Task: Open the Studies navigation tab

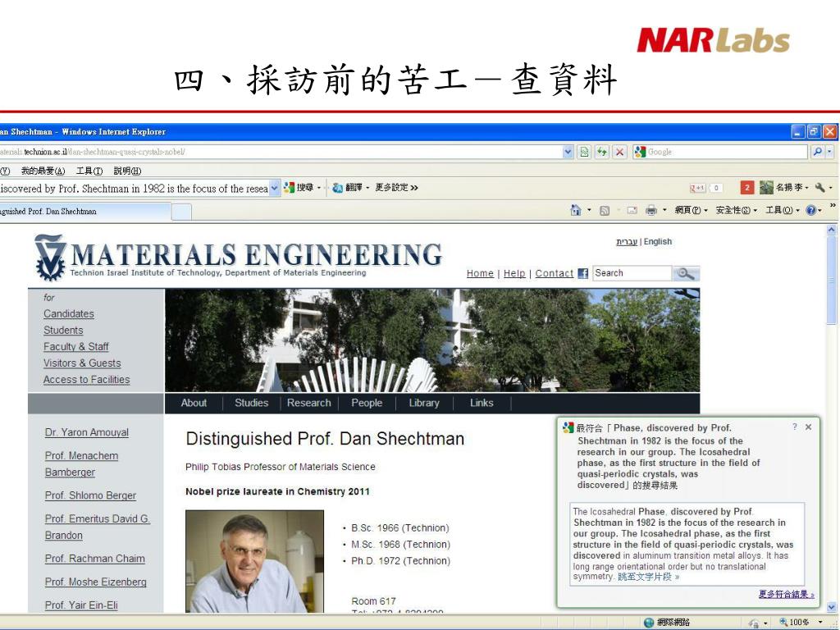Action: pyautogui.click(x=251, y=403)
